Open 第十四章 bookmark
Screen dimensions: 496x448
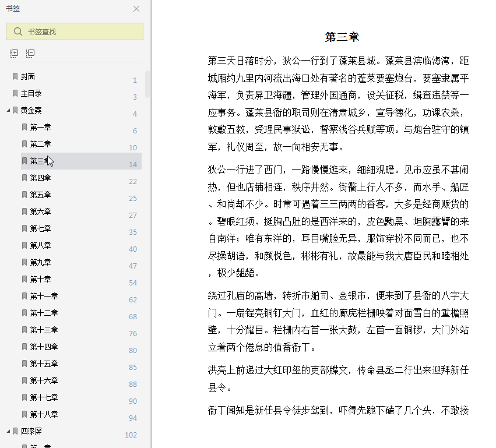point(44,347)
